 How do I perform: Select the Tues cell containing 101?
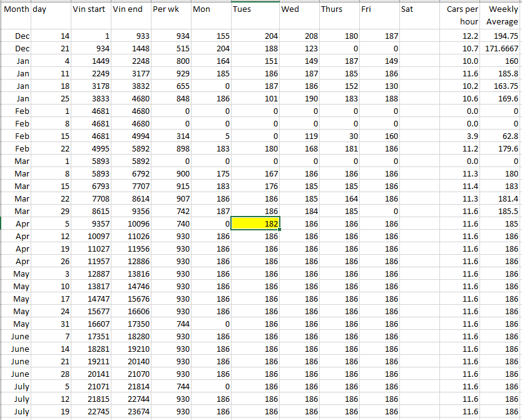[x=255, y=99]
